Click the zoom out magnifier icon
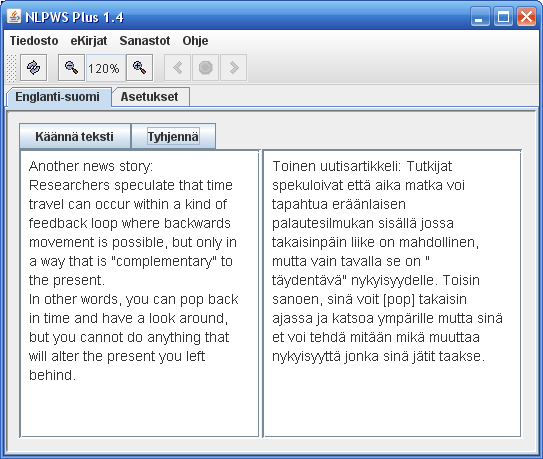Image resolution: width=543 pixels, height=459 pixels. [71, 68]
